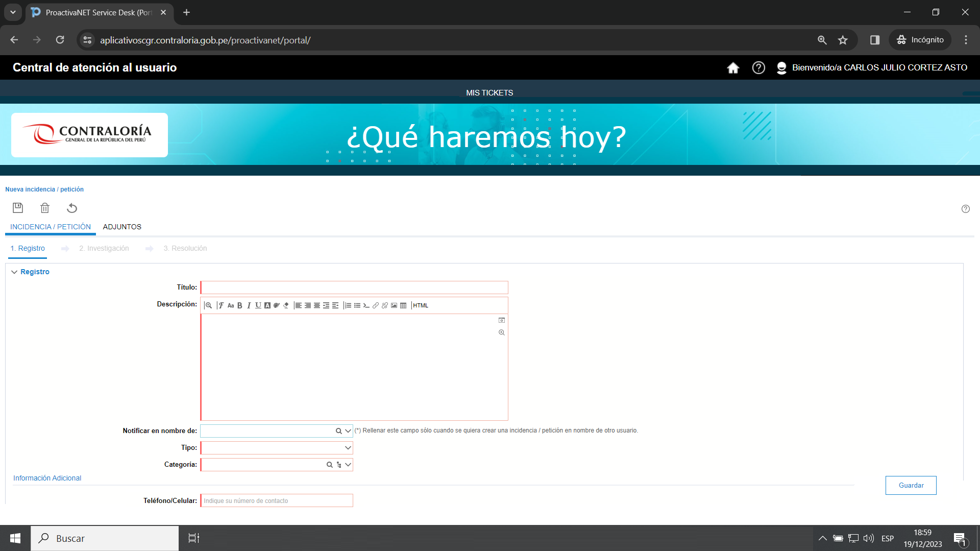Click the reset (undo arrow) icon above the tabs
The width and height of the screenshot is (980, 551).
pyautogui.click(x=71, y=208)
